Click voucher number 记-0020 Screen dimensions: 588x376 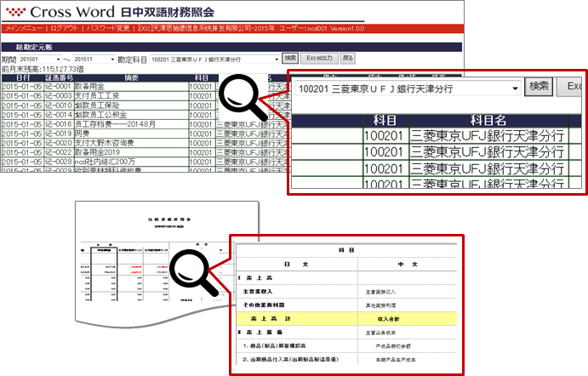point(59,143)
